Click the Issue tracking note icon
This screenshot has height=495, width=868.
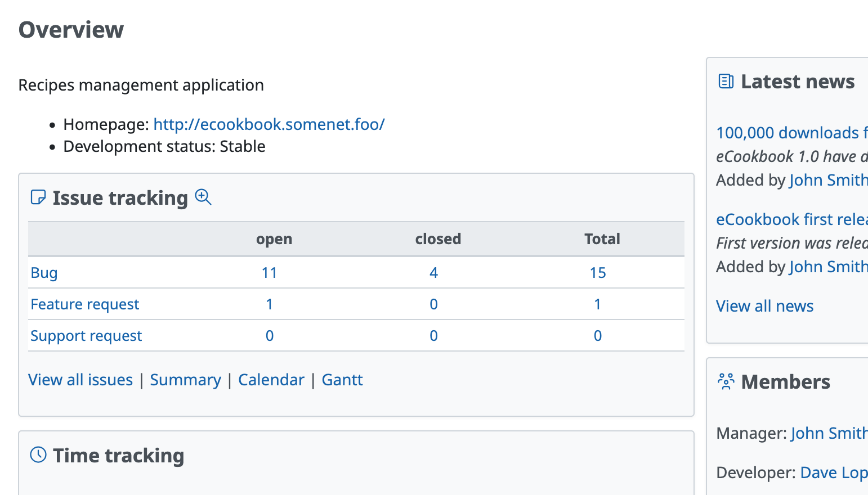(x=38, y=197)
